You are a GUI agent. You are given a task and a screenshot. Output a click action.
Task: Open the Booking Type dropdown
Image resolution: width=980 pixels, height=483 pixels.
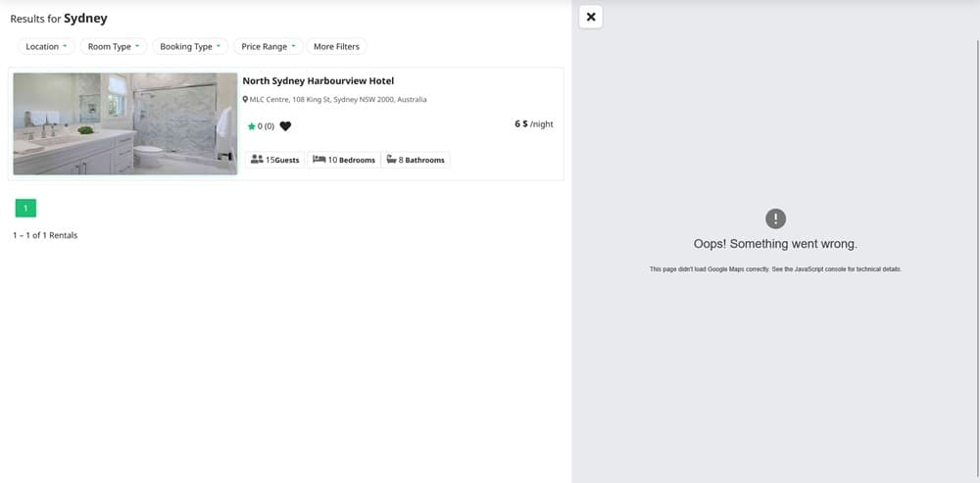[190, 46]
